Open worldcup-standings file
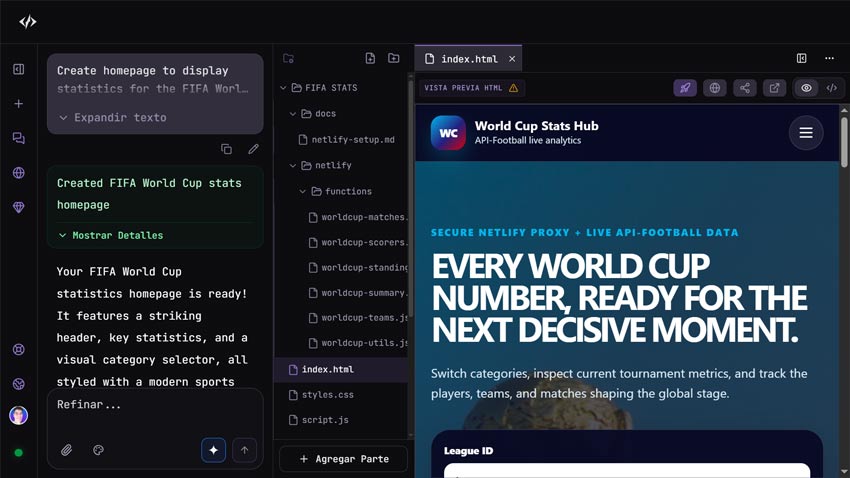Screen dimensions: 850x478 358,268
